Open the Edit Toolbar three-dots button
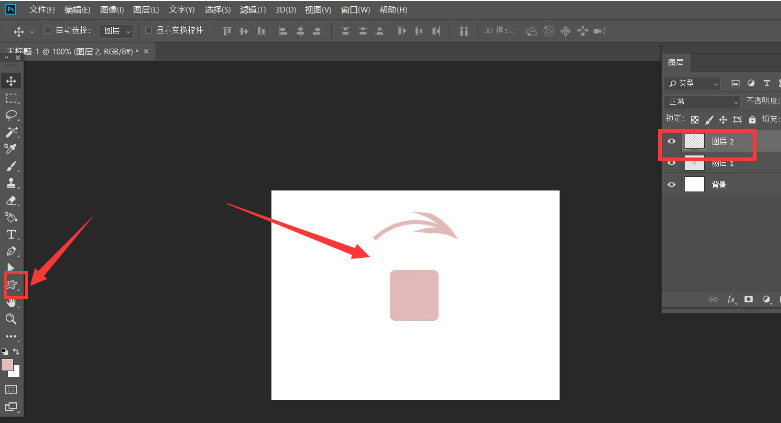The height and width of the screenshot is (423, 781). click(x=11, y=336)
